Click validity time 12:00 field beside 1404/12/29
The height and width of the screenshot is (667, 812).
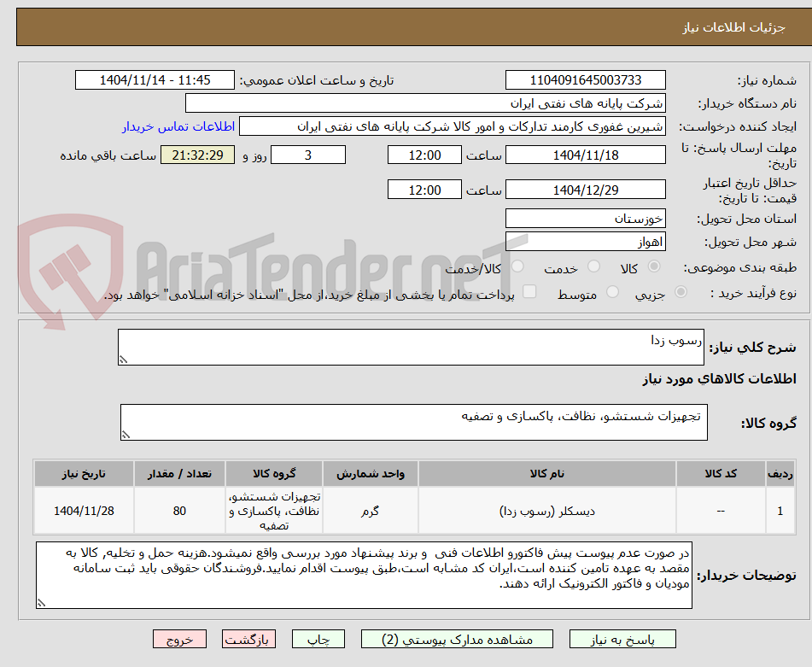click(424, 190)
